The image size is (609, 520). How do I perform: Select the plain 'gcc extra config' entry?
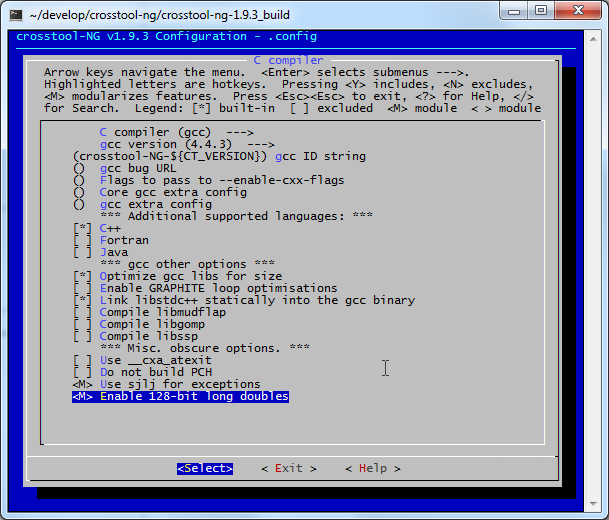tap(143, 205)
